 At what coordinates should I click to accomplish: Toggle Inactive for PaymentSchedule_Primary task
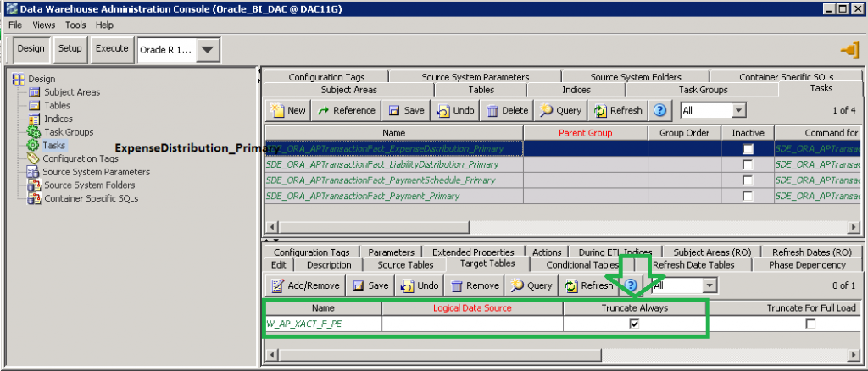click(x=748, y=180)
